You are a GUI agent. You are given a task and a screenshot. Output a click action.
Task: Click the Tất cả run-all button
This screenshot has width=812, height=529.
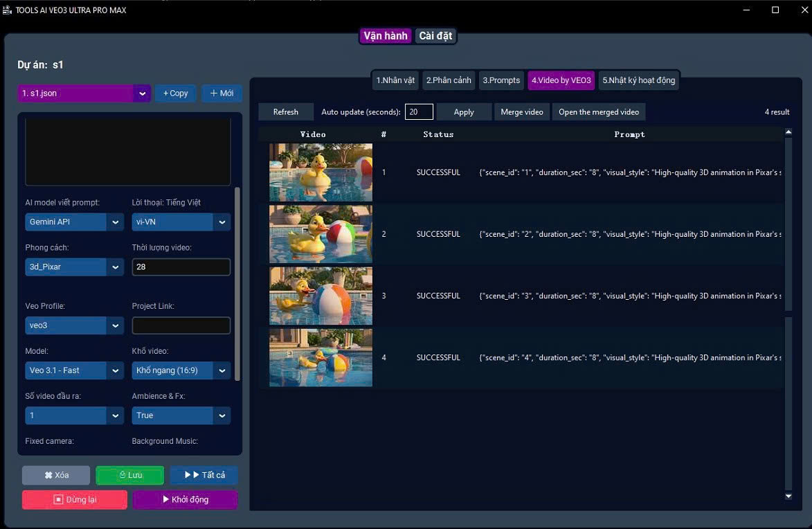click(x=204, y=475)
